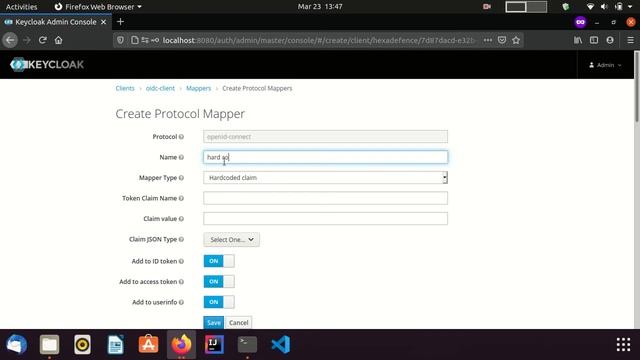Open the system status menu arrow
This screenshot has width=640, height=360.
(x=630, y=7)
